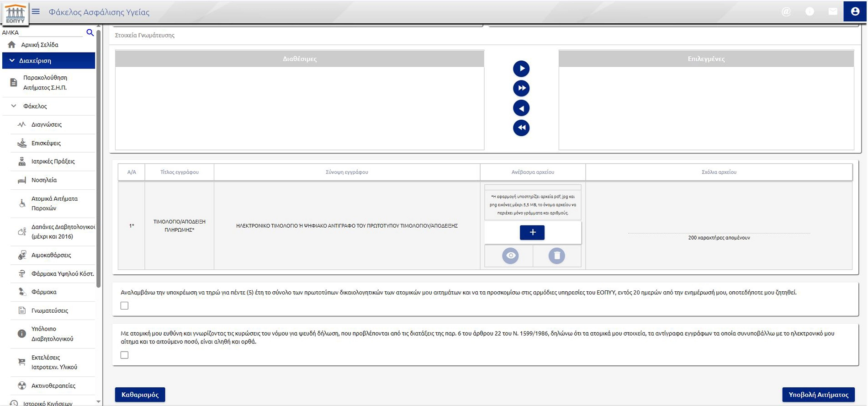
Task: Click the AMKA search magnifier icon
Action: [90, 32]
